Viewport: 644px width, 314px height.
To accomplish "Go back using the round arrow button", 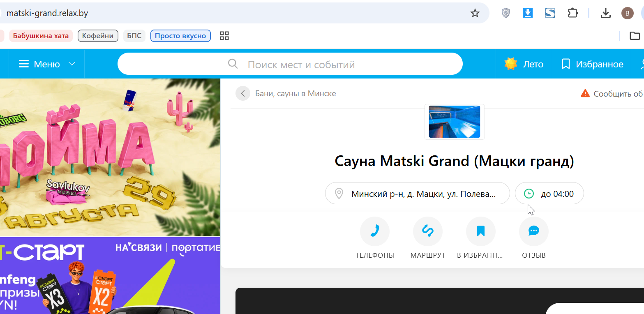I will (243, 93).
